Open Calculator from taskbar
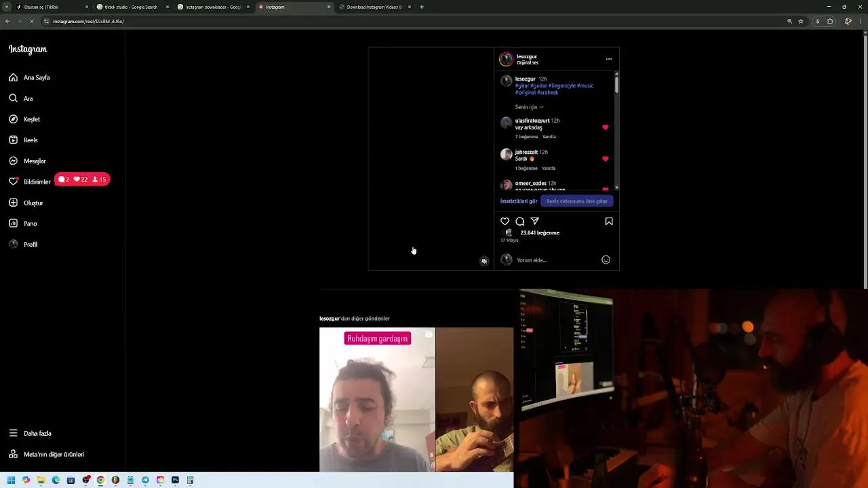868x488 pixels. 190,480
